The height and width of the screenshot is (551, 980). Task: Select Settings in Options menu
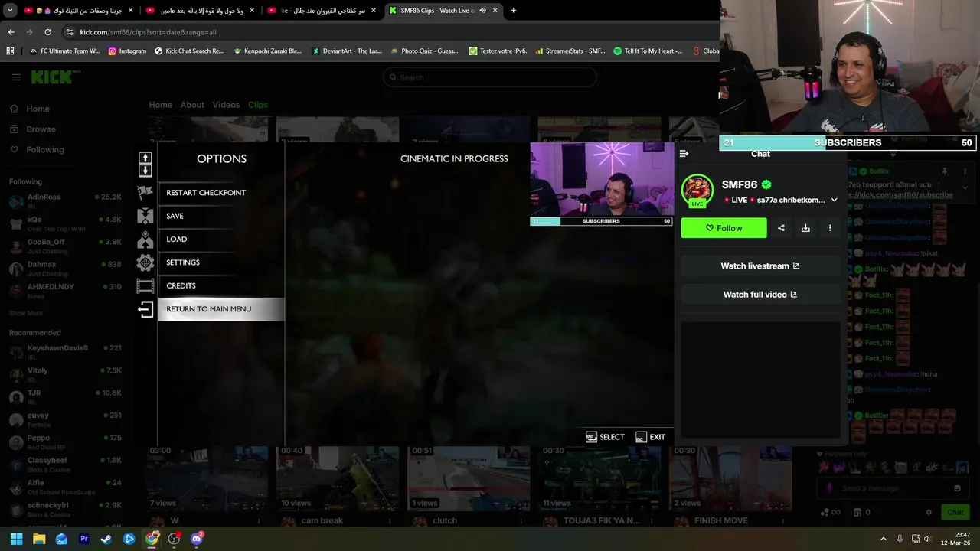click(221, 262)
